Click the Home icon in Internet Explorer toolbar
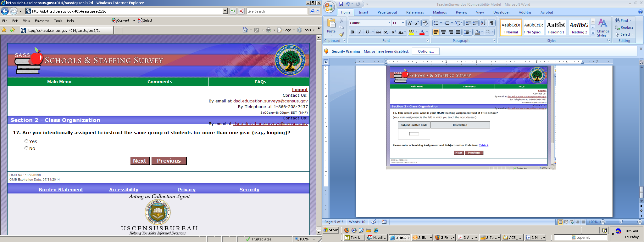The width and height of the screenshot is (644, 242). (x=245, y=30)
